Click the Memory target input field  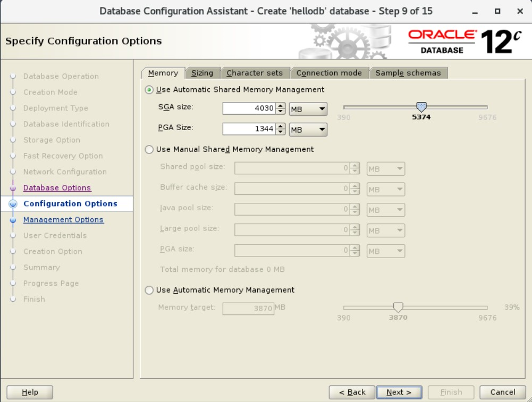248,309
